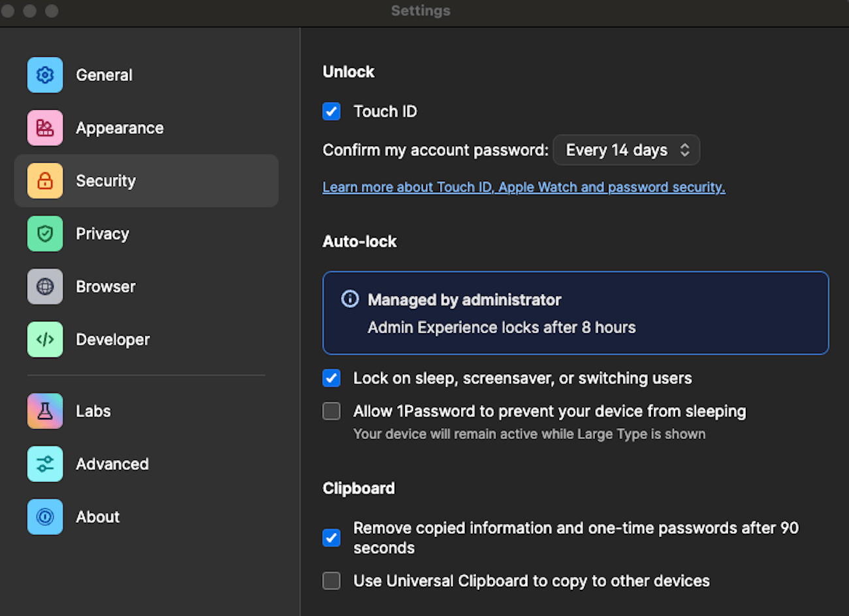
Task: Select the Appearance palette icon
Action: (44, 128)
